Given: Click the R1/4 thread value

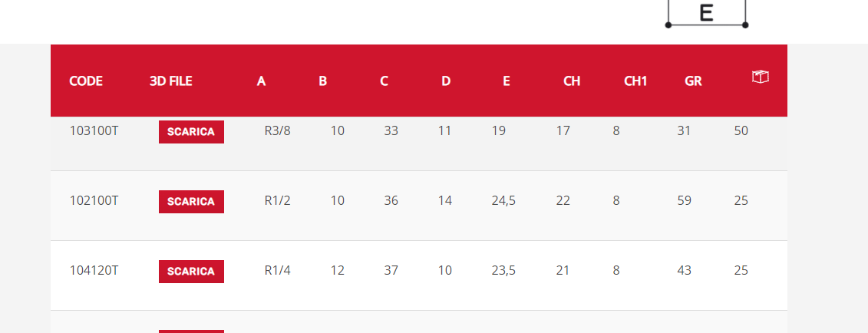Looking at the screenshot, I should (277, 271).
